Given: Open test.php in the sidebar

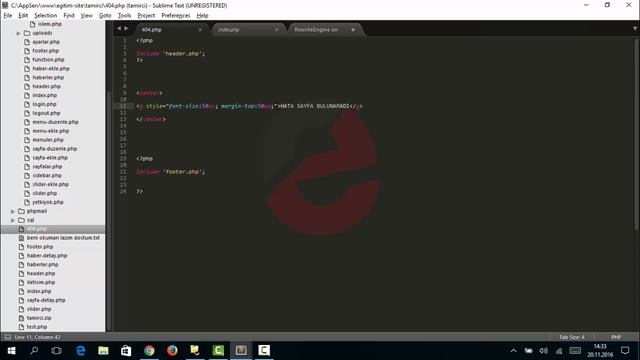Looking at the screenshot, I should coord(37,327).
